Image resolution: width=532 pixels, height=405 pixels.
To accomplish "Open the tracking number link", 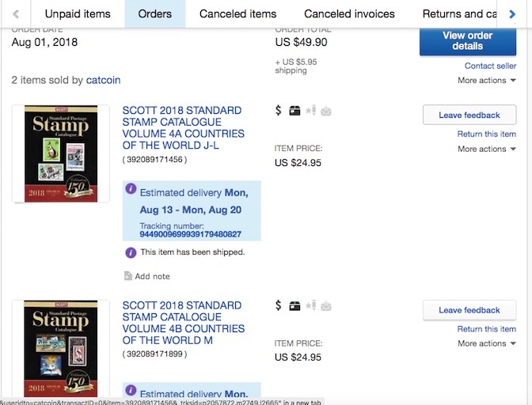I will 190,234.
